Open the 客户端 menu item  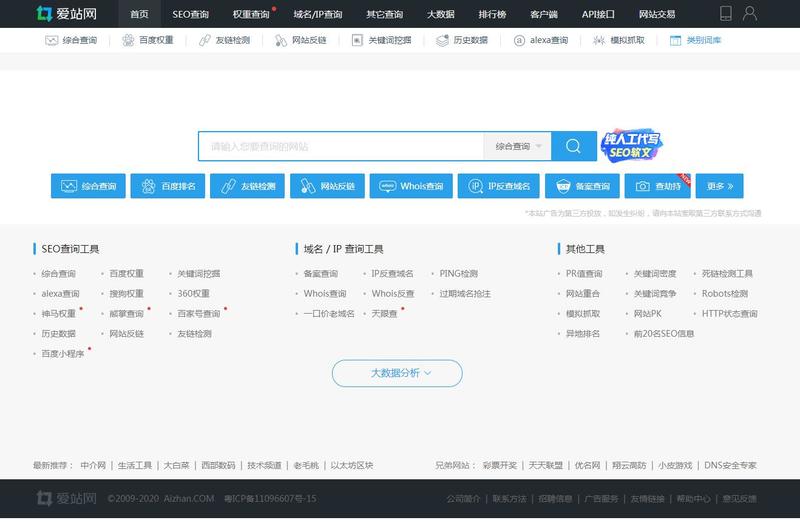click(x=543, y=14)
